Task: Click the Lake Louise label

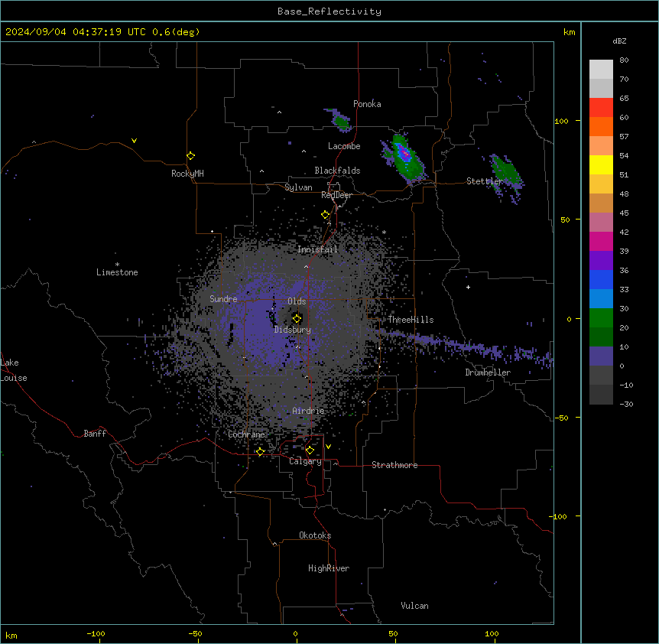Action: (14, 370)
